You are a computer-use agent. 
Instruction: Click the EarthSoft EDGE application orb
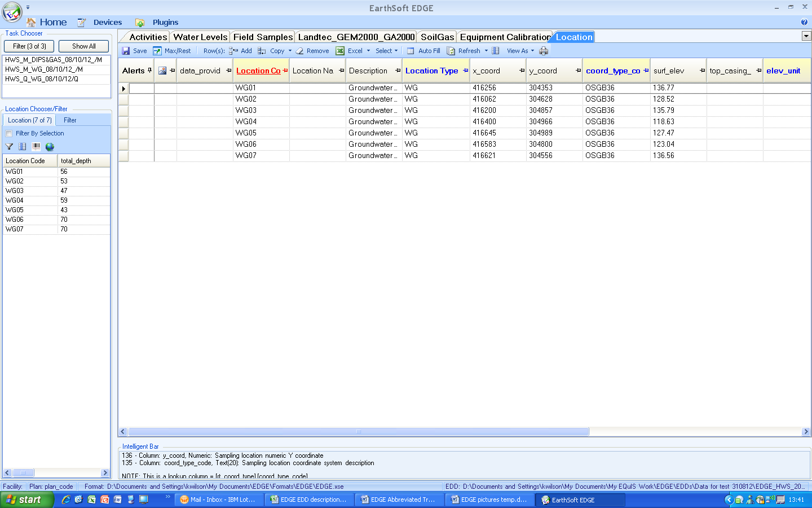pos(12,11)
